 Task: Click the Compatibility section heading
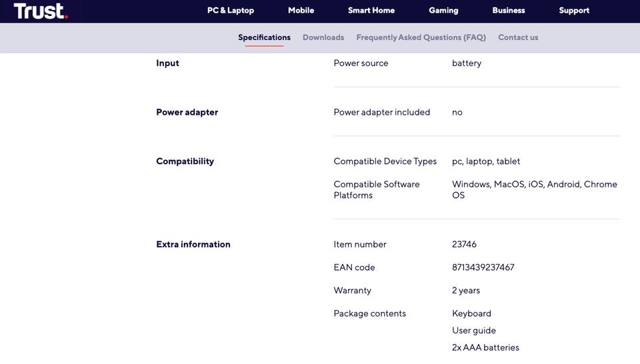click(185, 161)
